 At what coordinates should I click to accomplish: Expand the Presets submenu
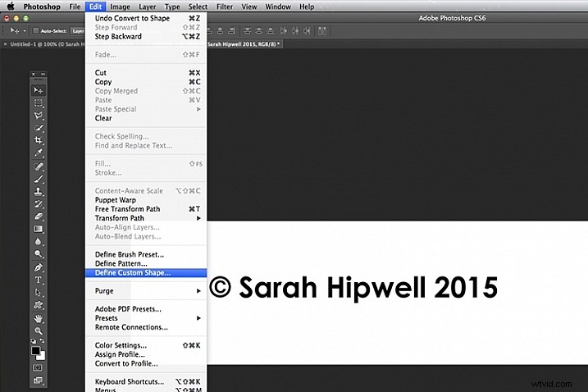pyautogui.click(x=146, y=318)
